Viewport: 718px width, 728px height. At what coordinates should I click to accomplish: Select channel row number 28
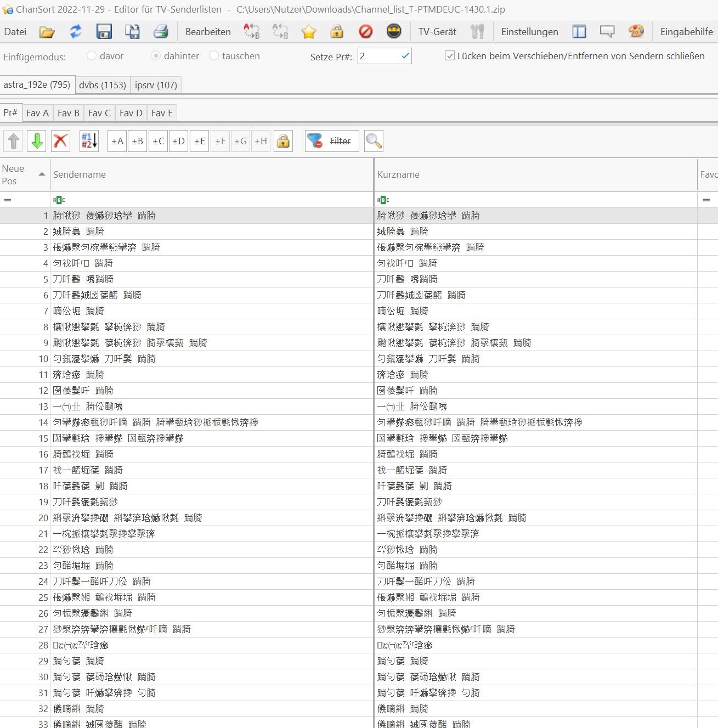tap(359, 645)
